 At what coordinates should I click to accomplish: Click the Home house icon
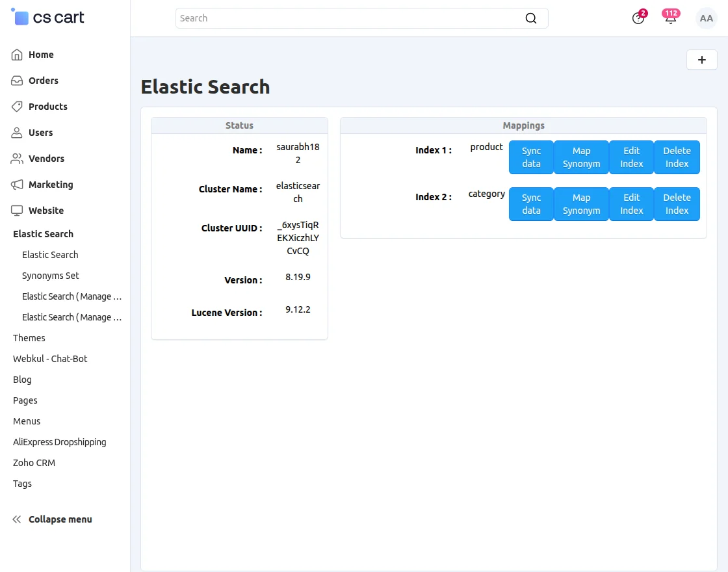17,55
